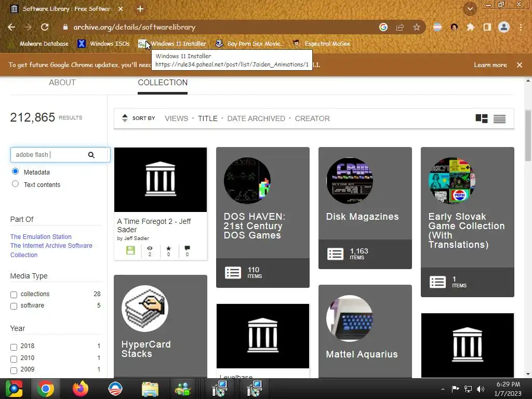The height and width of the screenshot is (399, 532).
Task: Close the Software Library tab
Action: 121,9
